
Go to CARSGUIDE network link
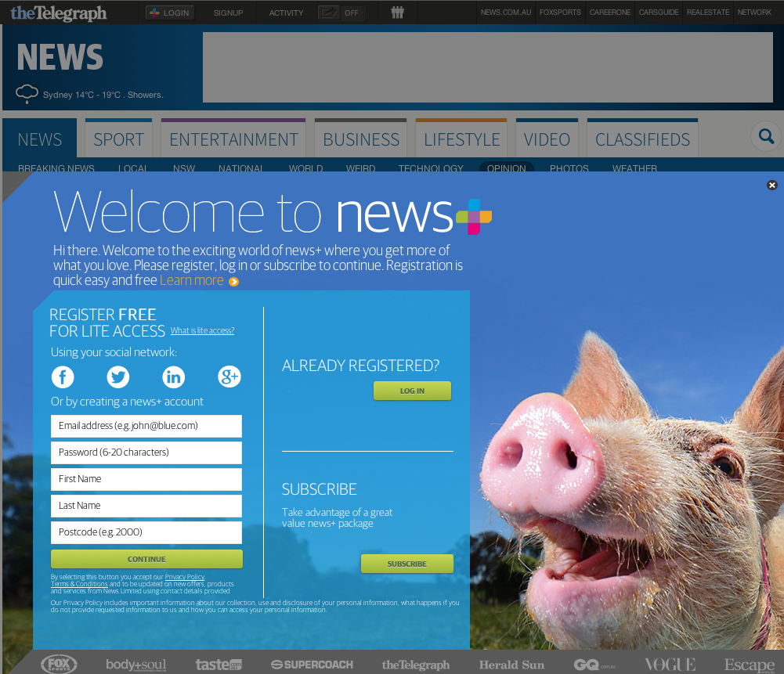659,12
